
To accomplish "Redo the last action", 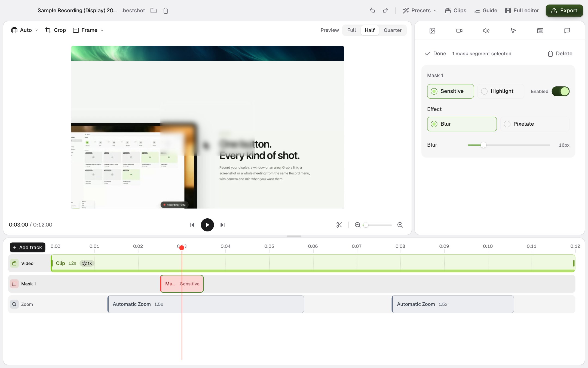I will coord(385,11).
